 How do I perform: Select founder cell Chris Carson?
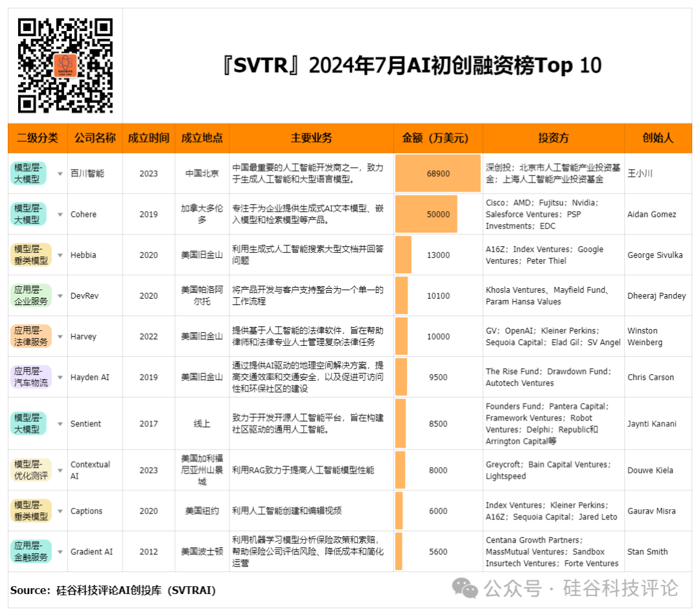(658, 378)
